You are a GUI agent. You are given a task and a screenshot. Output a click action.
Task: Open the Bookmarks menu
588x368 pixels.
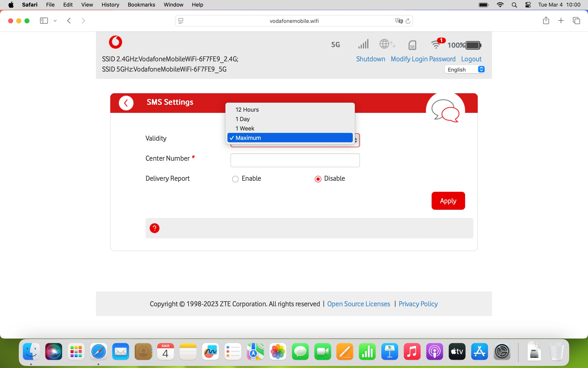(141, 5)
